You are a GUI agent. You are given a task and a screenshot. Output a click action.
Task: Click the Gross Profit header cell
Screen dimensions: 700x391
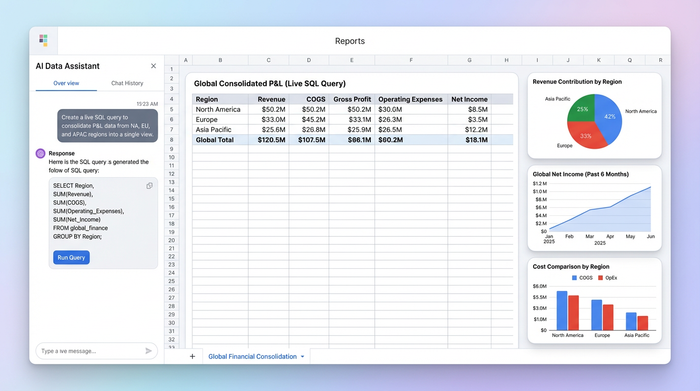point(352,99)
